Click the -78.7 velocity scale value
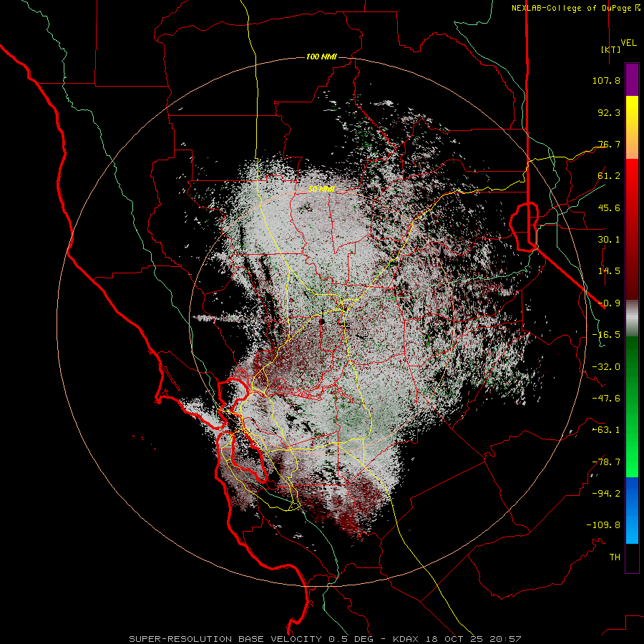 pyautogui.click(x=606, y=462)
